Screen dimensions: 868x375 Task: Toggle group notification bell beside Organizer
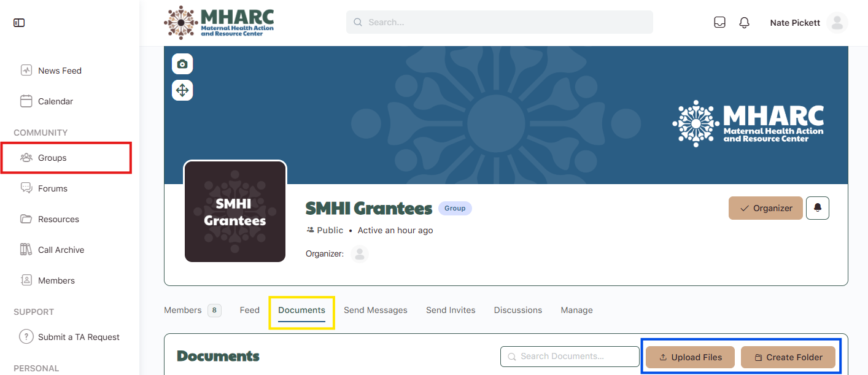coord(817,208)
